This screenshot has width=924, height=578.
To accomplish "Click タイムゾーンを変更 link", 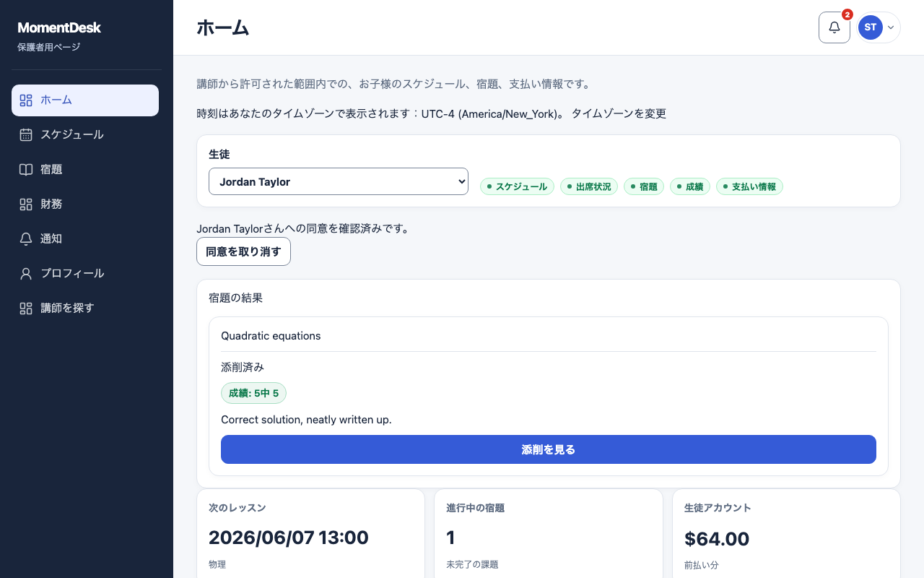I will 619,113.
